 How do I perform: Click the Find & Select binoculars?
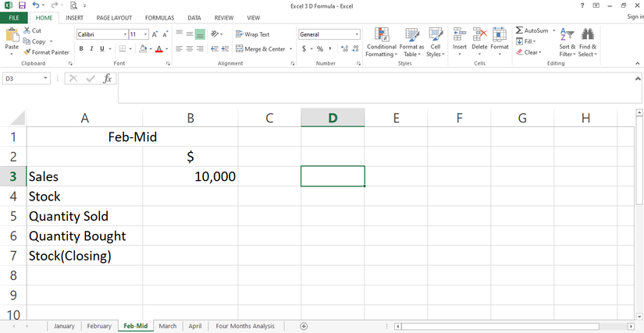pos(588,35)
